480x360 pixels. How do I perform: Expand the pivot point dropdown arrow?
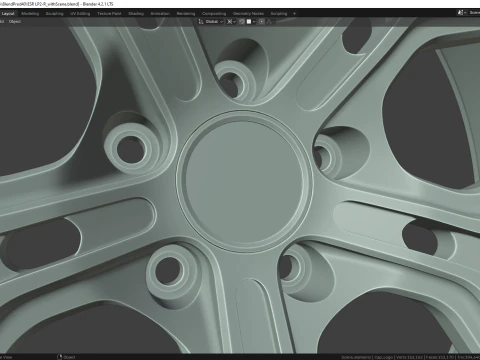tap(234, 22)
